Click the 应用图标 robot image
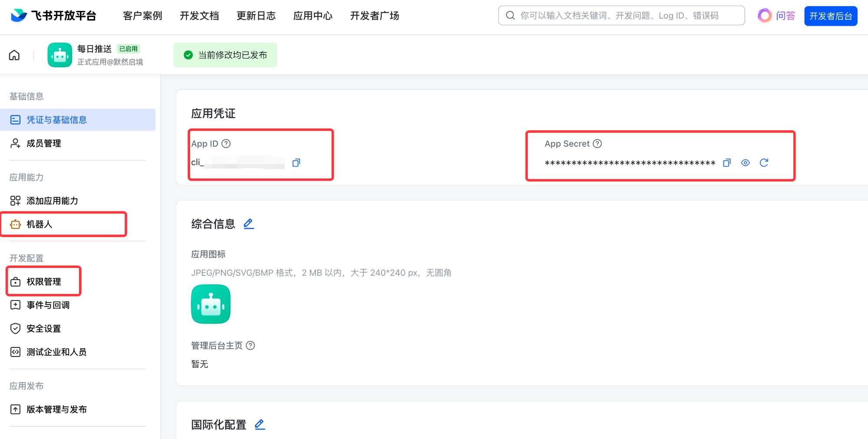 pos(211,304)
